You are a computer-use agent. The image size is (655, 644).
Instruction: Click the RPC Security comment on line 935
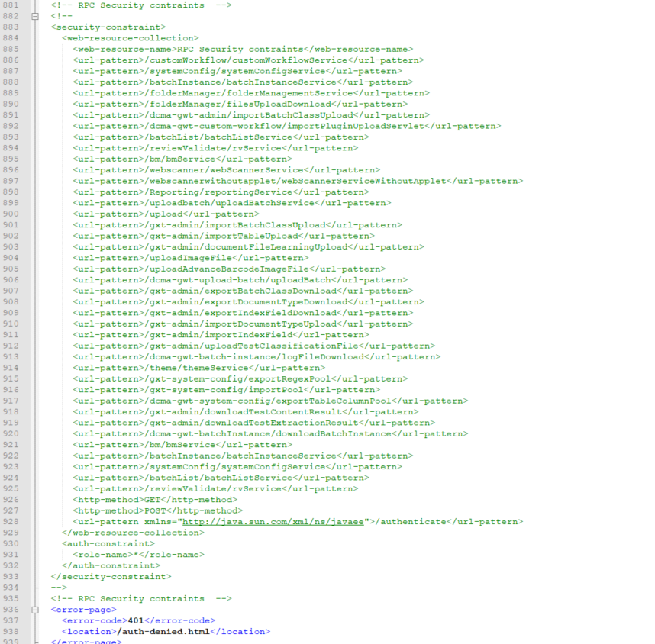pos(141,598)
